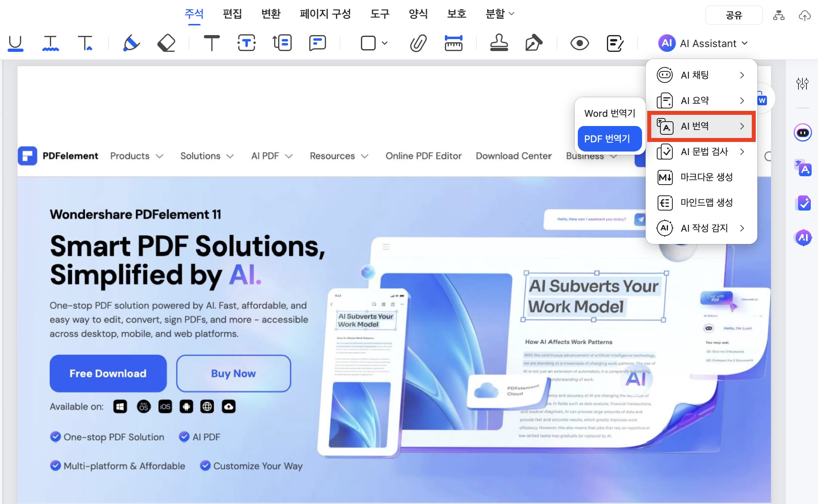Open the signature pen tool
The image size is (818, 504).
click(534, 43)
